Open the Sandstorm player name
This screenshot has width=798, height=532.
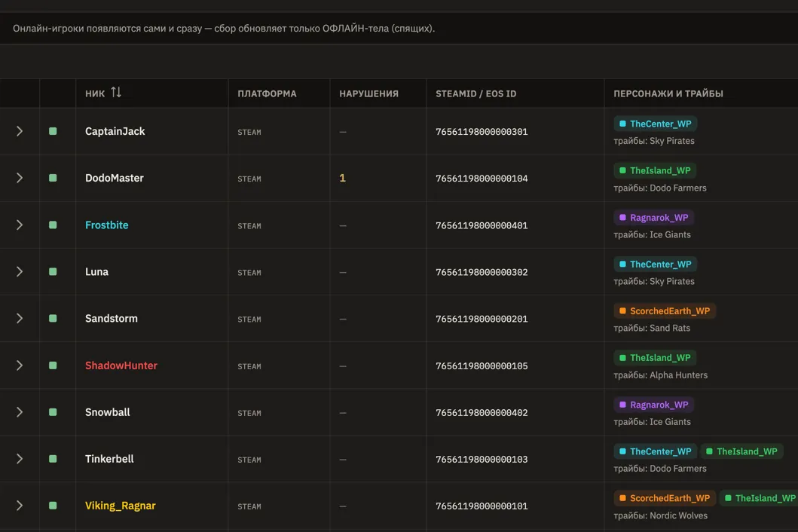(112, 319)
